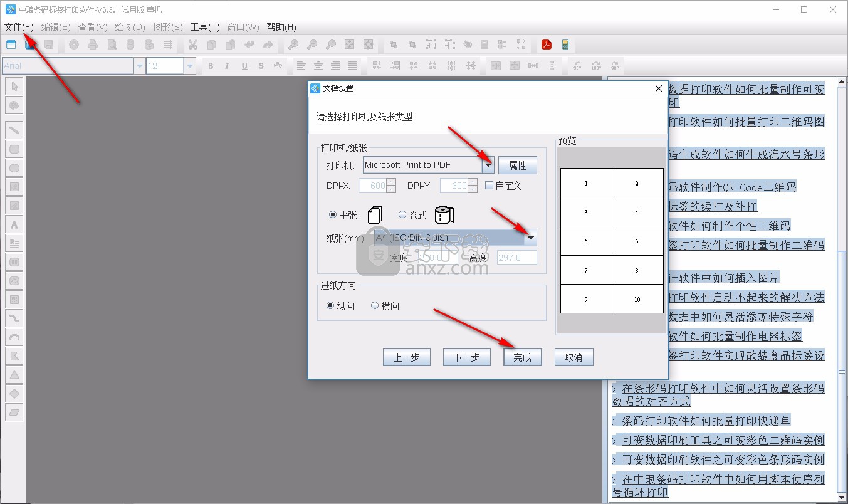Click the right panel vertical scrollbar

click(842, 288)
